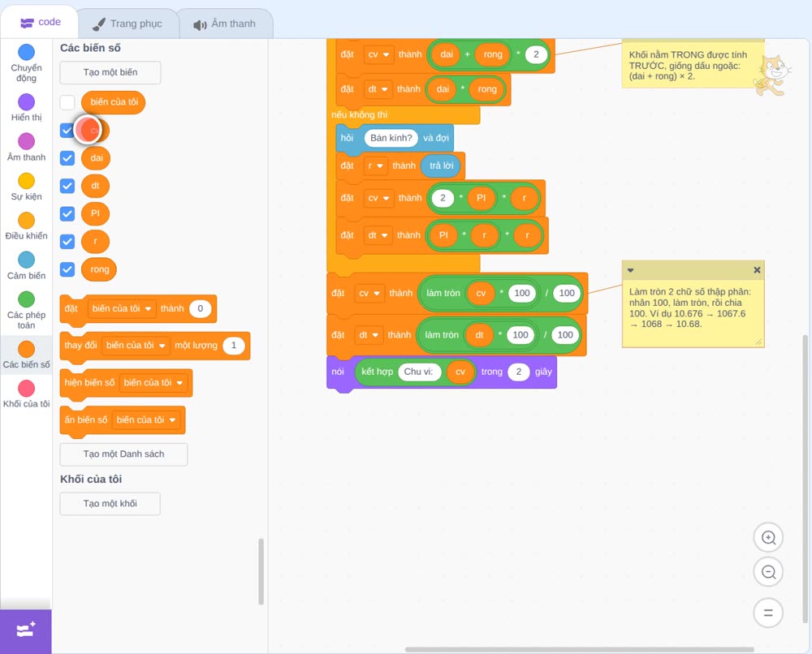Uncheck the rong variable checkbox

[67, 269]
